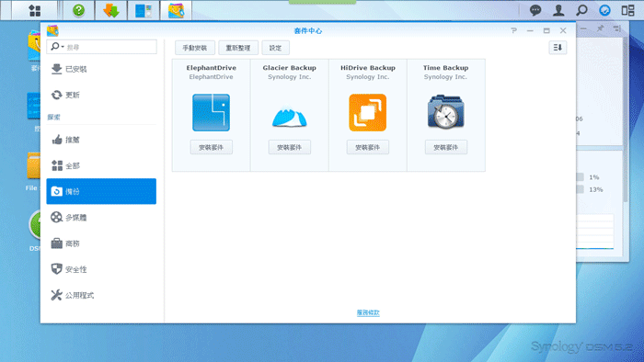
Task: Open the 更新 updates section
Action: point(101,95)
